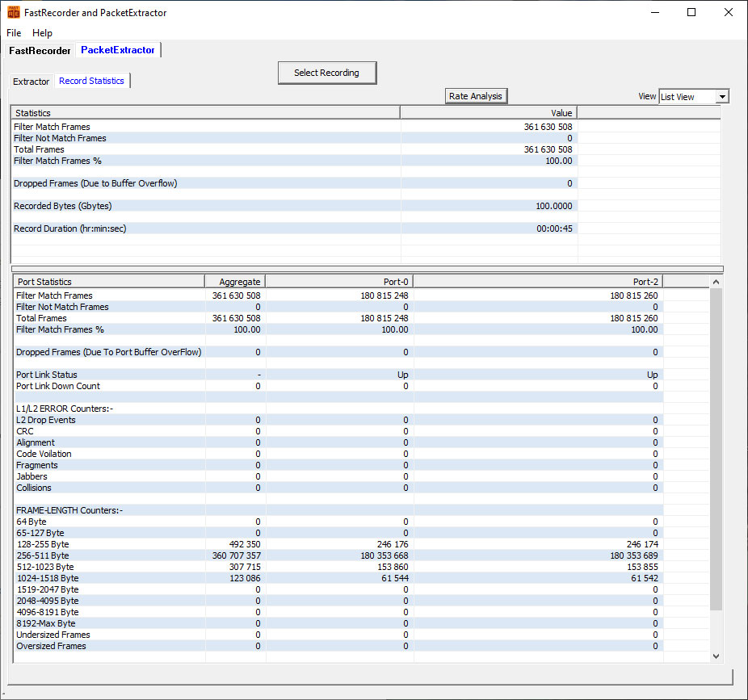This screenshot has width=748, height=700.
Task: Click aggregate 1024-1518 Byte value 123 086
Action: coord(246,578)
